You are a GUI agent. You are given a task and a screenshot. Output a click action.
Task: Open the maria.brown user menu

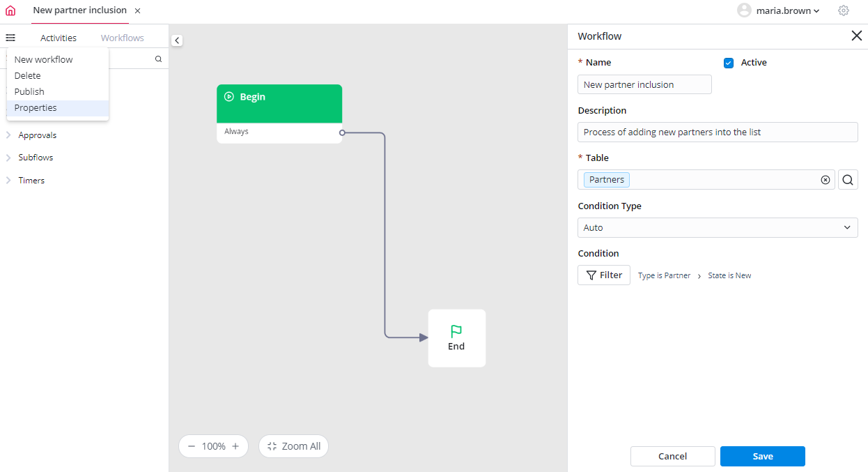click(x=788, y=10)
